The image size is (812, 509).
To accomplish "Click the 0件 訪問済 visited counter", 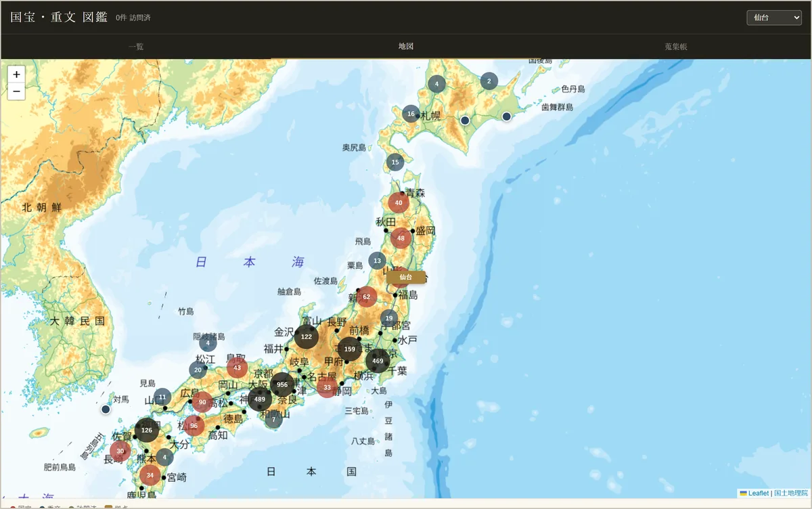I will pos(133,18).
